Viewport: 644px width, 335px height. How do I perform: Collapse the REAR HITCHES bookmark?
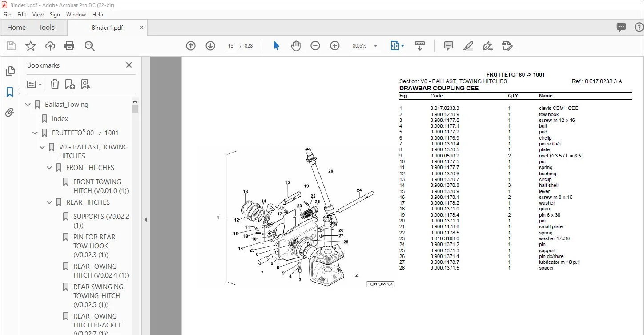(50, 202)
